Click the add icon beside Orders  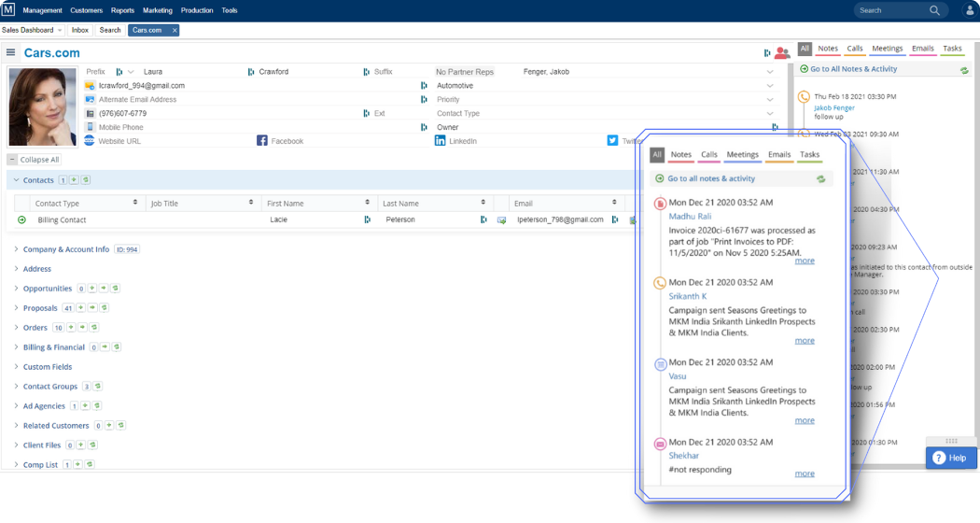pos(71,327)
